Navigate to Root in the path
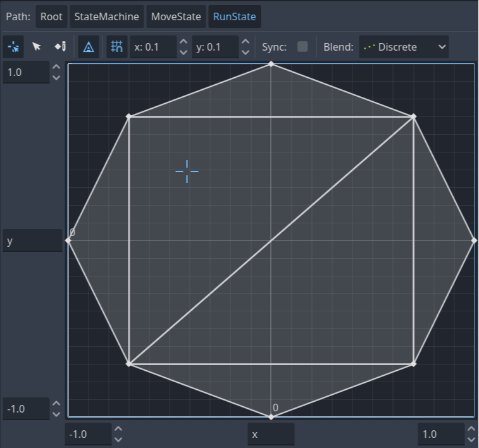Image resolution: width=479 pixels, height=448 pixels. pyautogui.click(x=51, y=16)
